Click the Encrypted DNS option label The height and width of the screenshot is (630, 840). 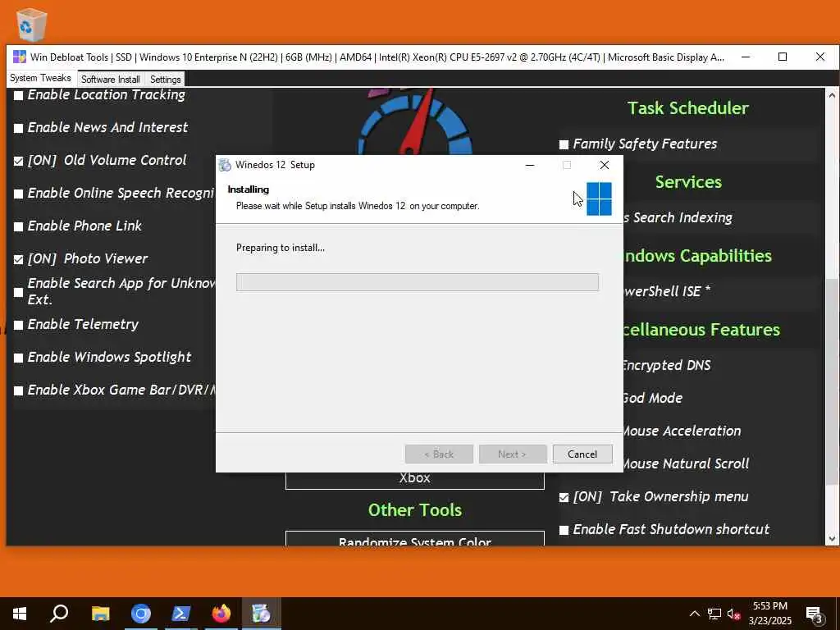coord(667,365)
